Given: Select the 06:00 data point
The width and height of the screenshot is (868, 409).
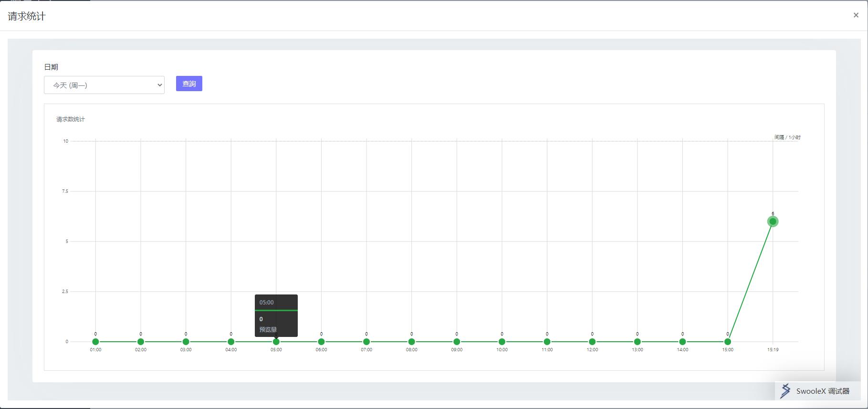Looking at the screenshot, I should tap(321, 342).
